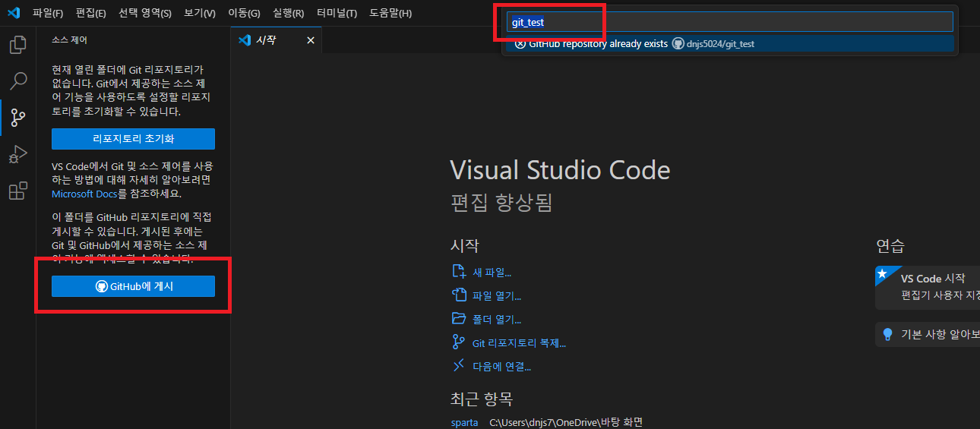The height and width of the screenshot is (429, 980).
Task: Click the 최근 항목 heading
Action: (482, 399)
